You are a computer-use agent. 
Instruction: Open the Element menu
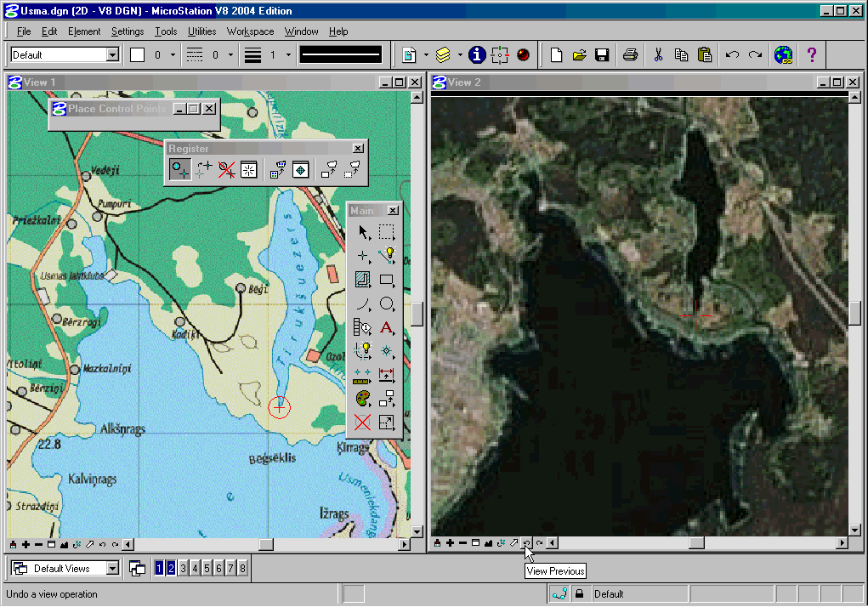point(84,31)
